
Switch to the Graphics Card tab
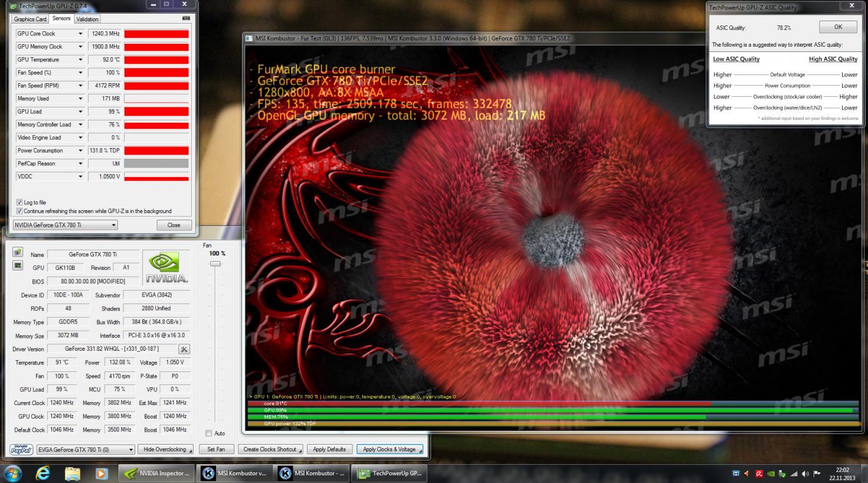coord(30,19)
